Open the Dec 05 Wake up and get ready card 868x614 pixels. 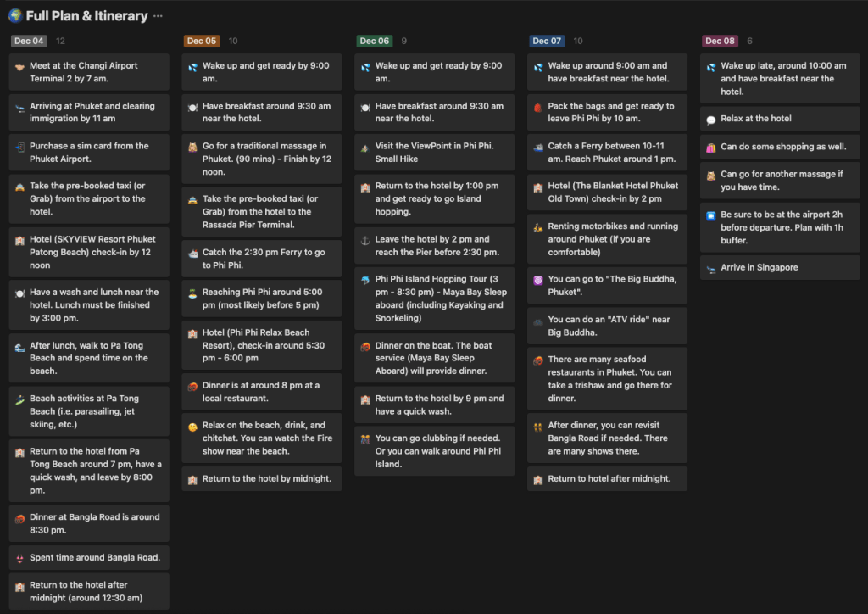click(x=262, y=72)
